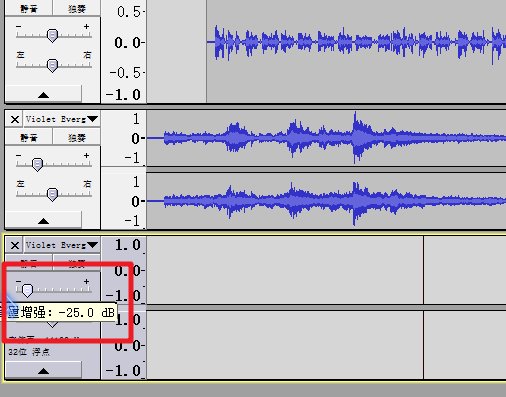Click upper channel ruler of Violet Everg waveform track
The width and height of the screenshot is (506, 397).
click(123, 138)
